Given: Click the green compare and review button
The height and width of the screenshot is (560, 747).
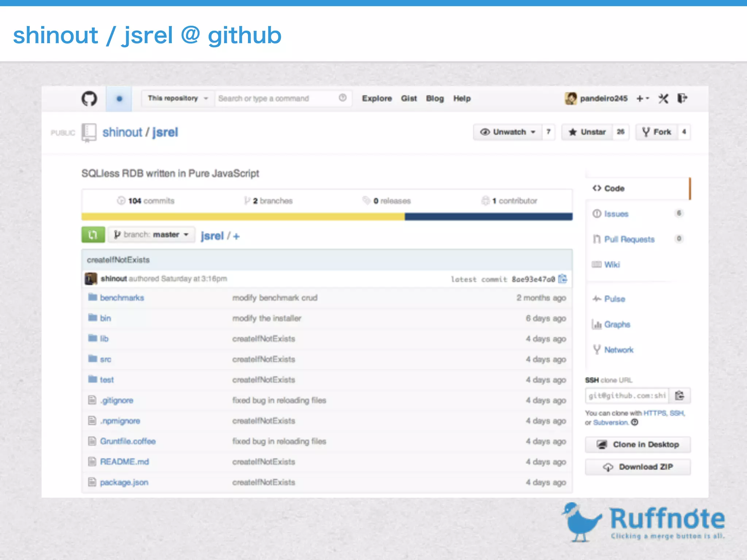Looking at the screenshot, I should click(93, 234).
